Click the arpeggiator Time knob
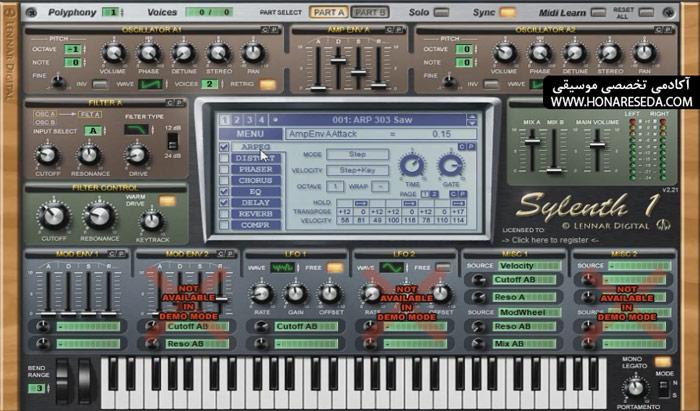Screen dimensions: 700x411 tap(412, 165)
